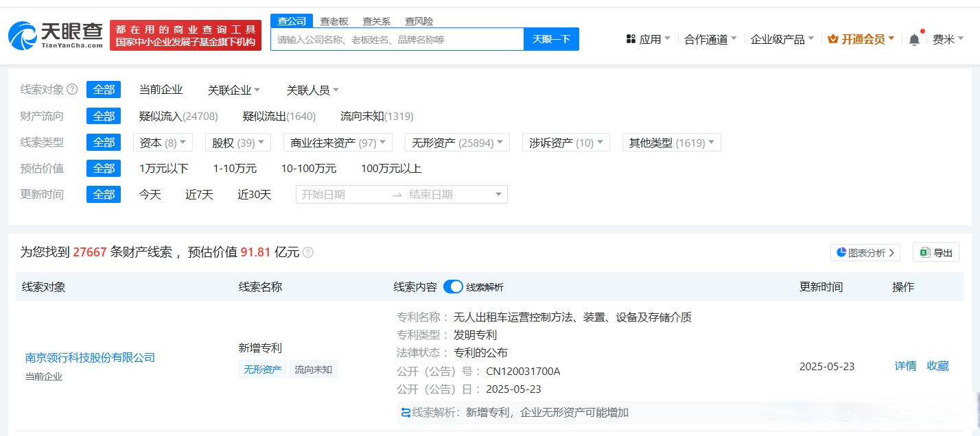The width and height of the screenshot is (980, 436).
Task: Toggle the 线索解析 switch in table header
Action: pos(453,287)
